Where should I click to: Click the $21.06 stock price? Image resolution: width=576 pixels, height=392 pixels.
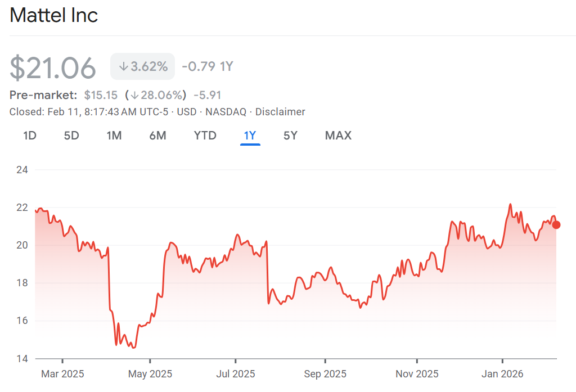point(53,67)
